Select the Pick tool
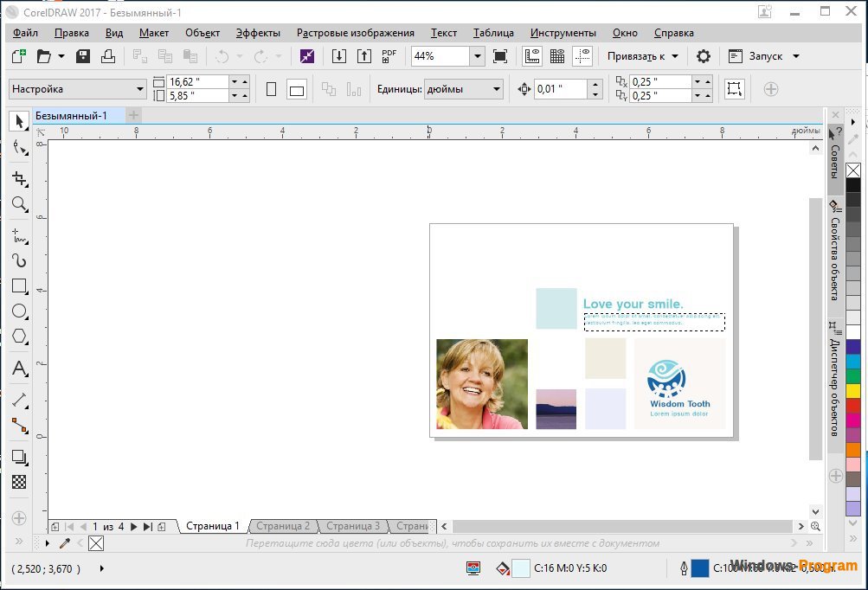The width and height of the screenshot is (868, 590). (19, 120)
